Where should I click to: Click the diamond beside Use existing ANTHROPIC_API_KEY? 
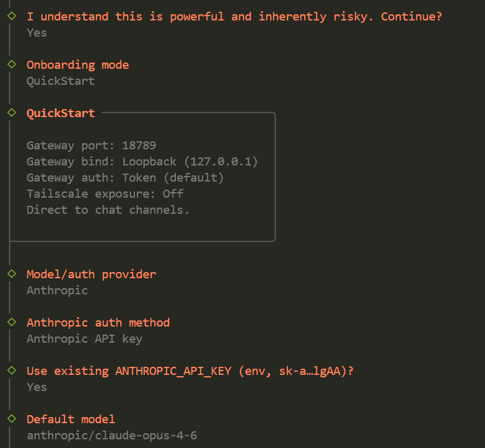pyautogui.click(x=11, y=370)
